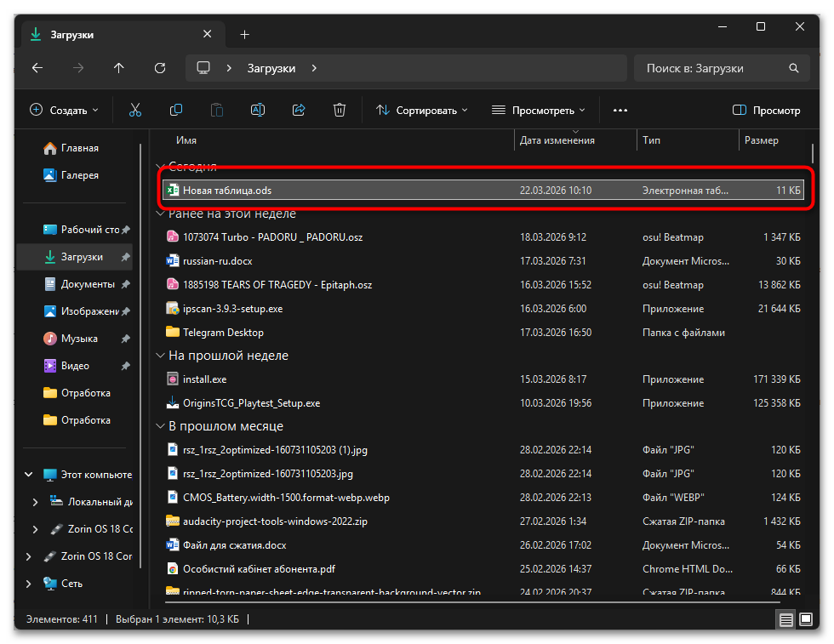Add a new tab
The height and width of the screenshot is (644, 834).
point(245,35)
